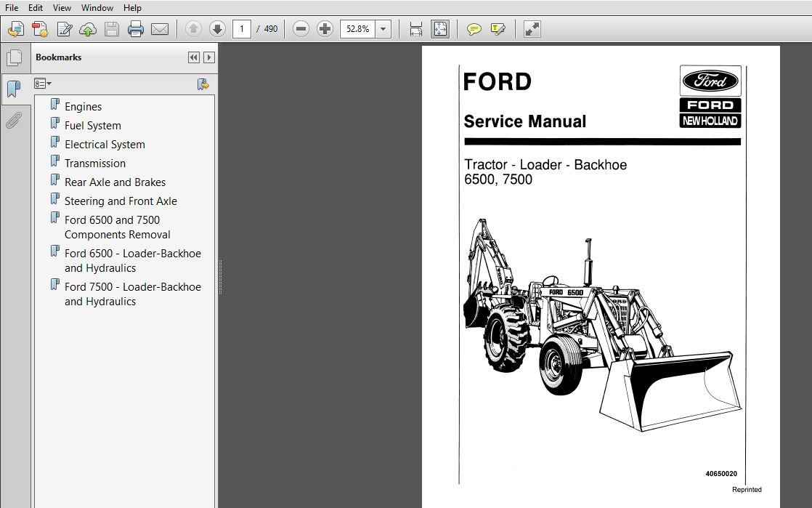Open the Engines bookmark
Image resolution: width=812 pixels, height=508 pixels.
click(83, 107)
